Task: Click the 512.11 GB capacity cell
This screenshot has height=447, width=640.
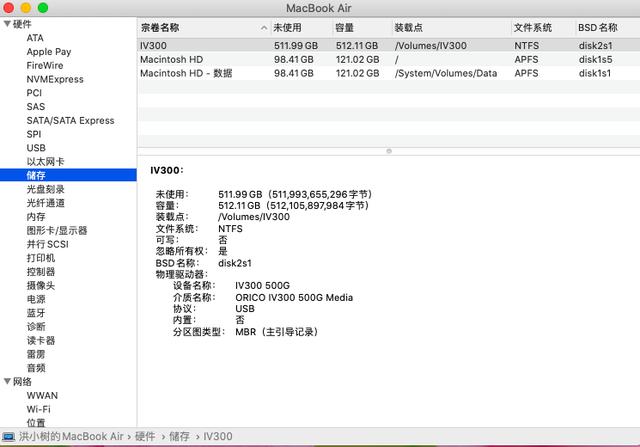Action: click(x=357, y=46)
